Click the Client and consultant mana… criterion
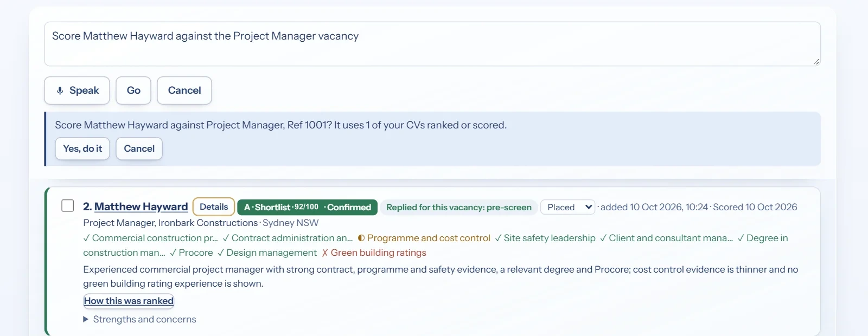Viewport: 868px width, 336px height. [666, 238]
